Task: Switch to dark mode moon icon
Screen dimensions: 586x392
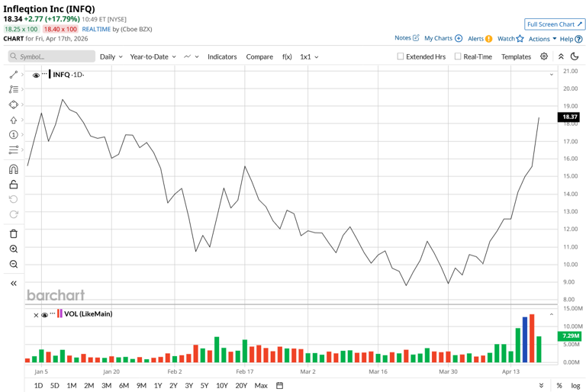Action: [x=575, y=56]
